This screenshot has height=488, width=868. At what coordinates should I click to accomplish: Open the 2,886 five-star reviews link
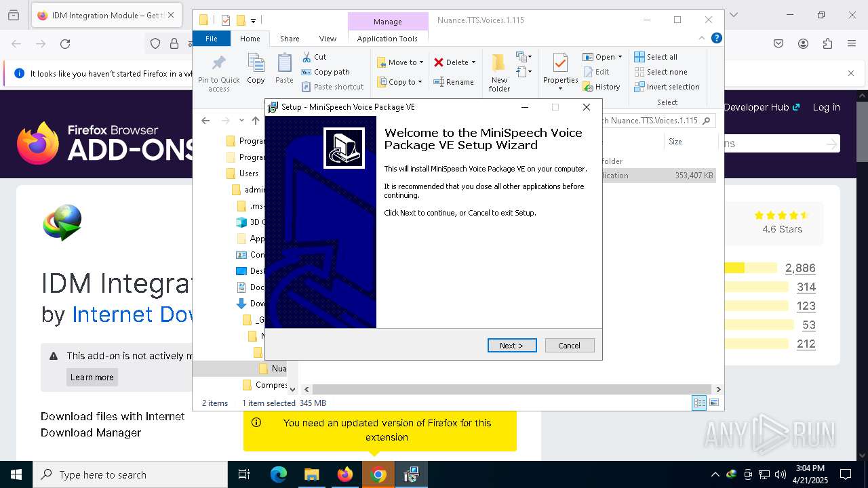tap(800, 268)
